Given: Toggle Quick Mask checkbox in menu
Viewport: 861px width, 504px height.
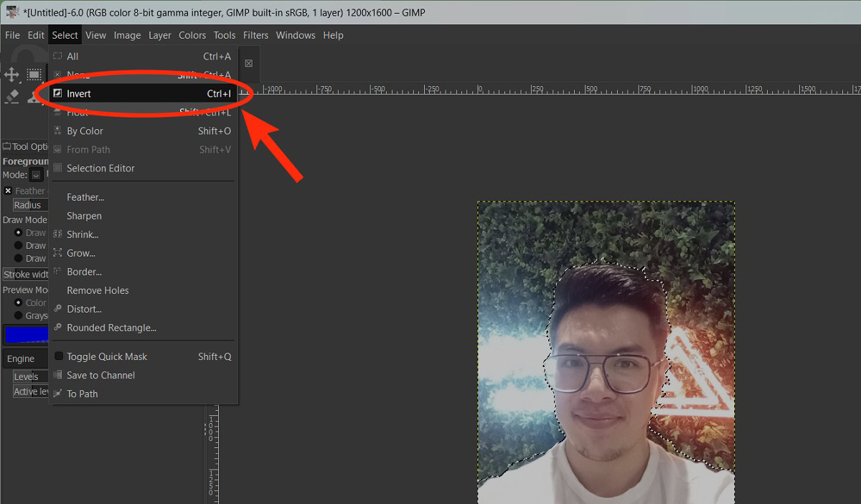Looking at the screenshot, I should (x=58, y=356).
